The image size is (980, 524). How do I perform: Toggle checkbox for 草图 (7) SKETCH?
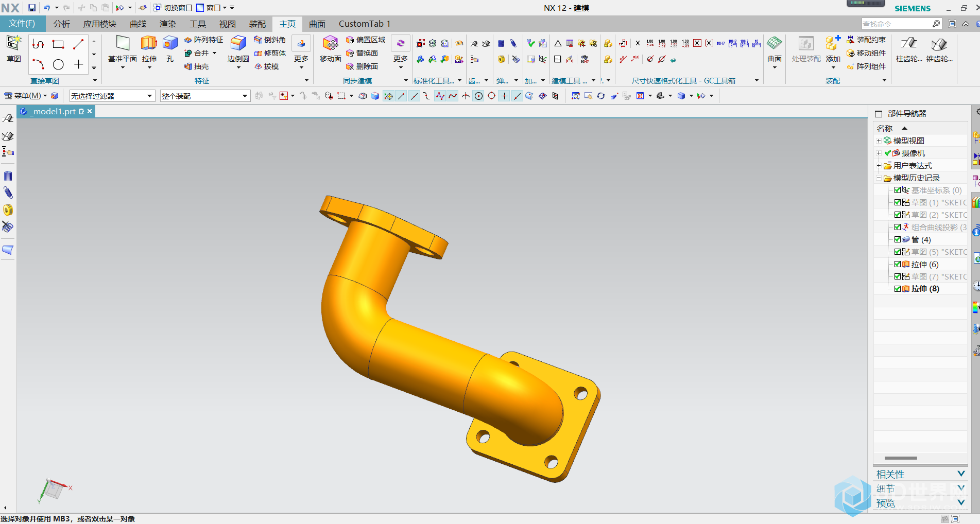click(x=898, y=276)
